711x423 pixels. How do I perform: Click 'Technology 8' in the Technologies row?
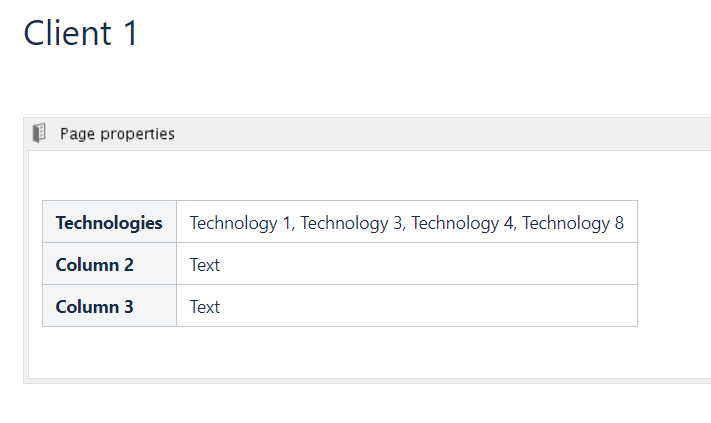(x=573, y=223)
